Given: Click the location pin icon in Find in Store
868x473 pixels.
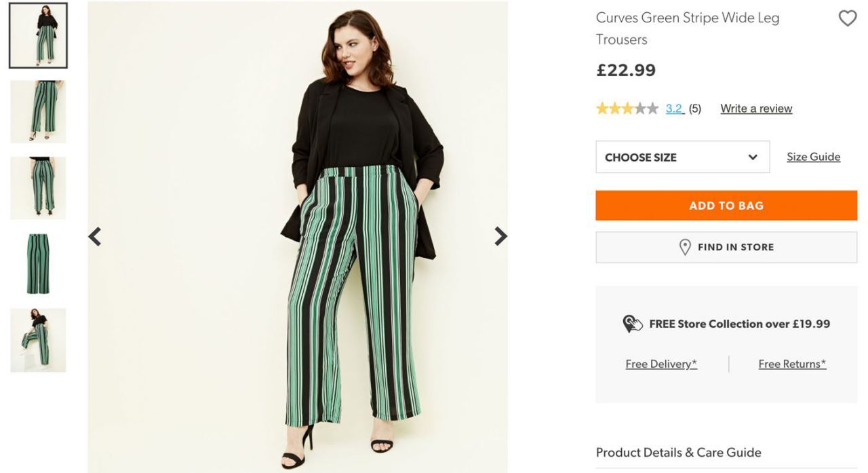Looking at the screenshot, I should 685,247.
